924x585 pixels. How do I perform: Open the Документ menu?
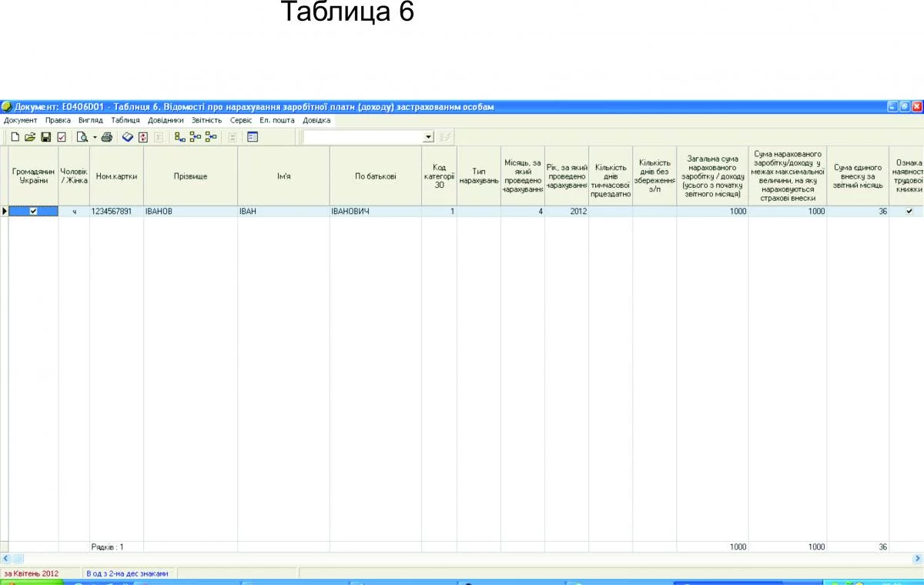pyautogui.click(x=21, y=120)
